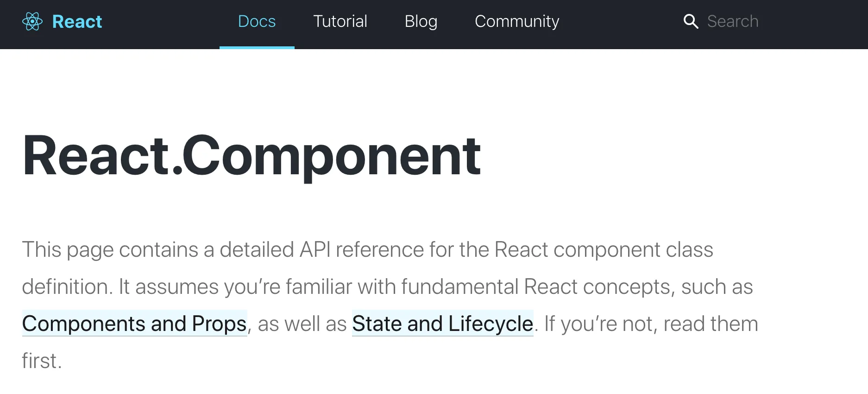Image resolution: width=868 pixels, height=394 pixels.
Task: Open the Blog section
Action: (x=421, y=21)
